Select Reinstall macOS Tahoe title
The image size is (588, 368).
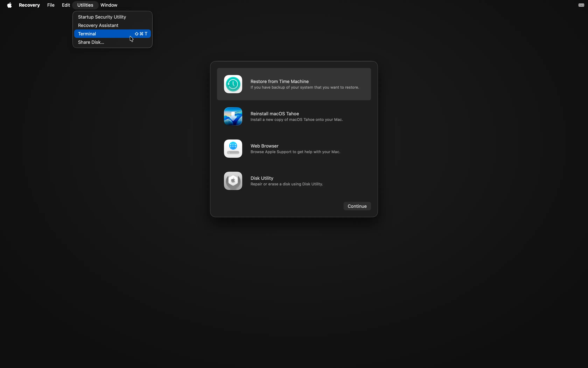point(275,114)
